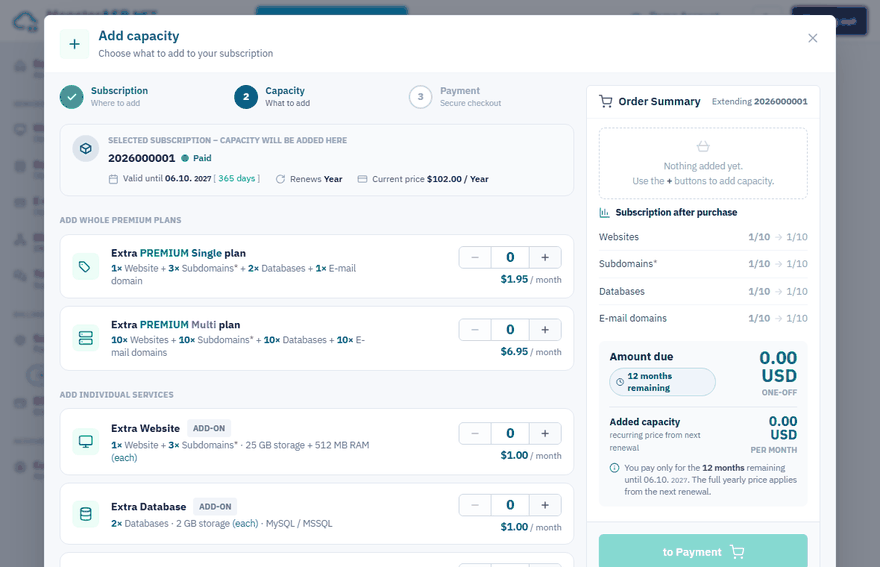Click the subscription number 2026000001

[141, 158]
